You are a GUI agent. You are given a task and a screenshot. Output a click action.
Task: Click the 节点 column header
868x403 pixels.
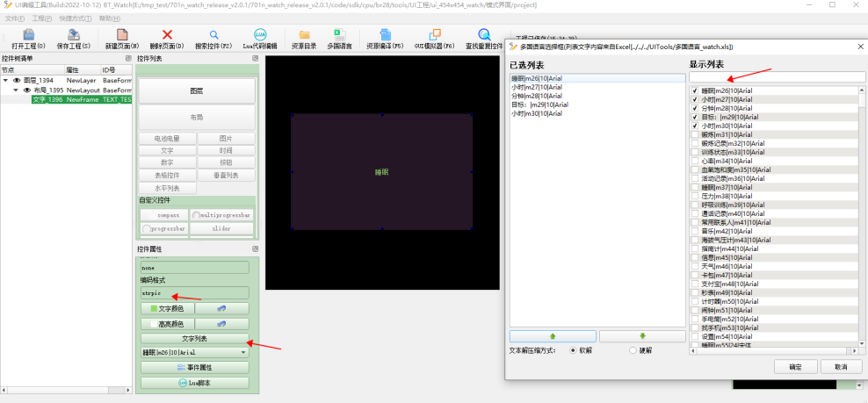[33, 69]
